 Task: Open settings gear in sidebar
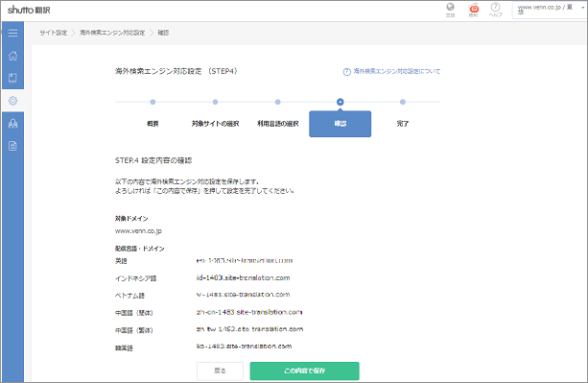pyautogui.click(x=12, y=101)
